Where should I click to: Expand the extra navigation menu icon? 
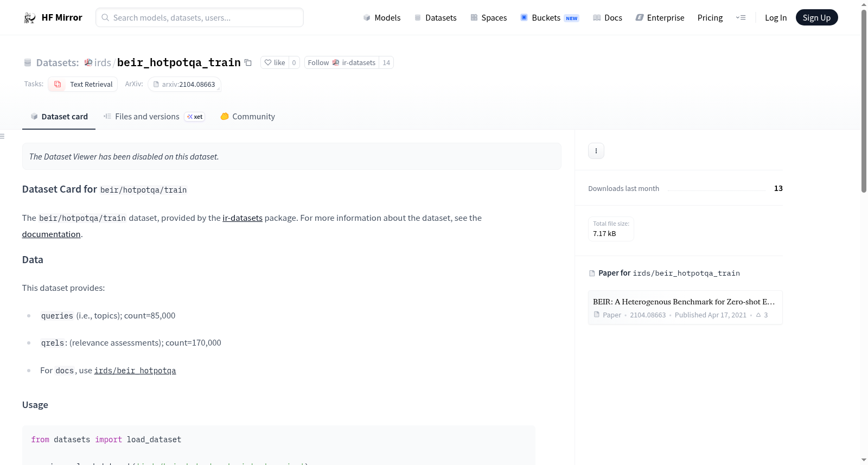[x=741, y=17]
